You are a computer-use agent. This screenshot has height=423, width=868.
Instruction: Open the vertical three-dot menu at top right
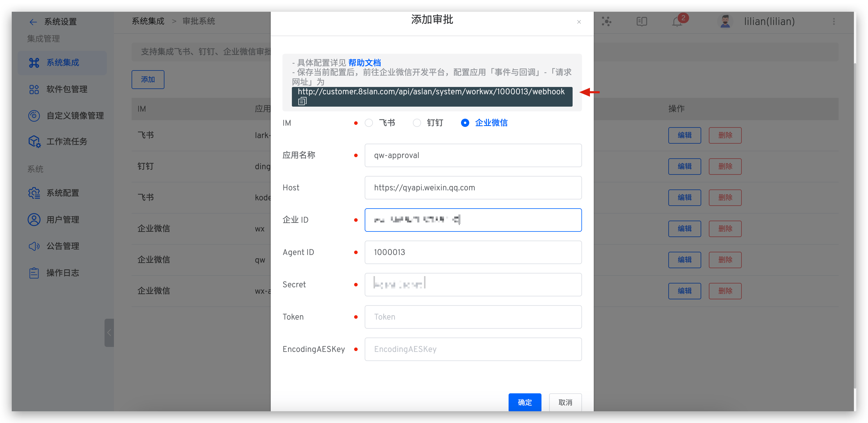click(x=834, y=21)
